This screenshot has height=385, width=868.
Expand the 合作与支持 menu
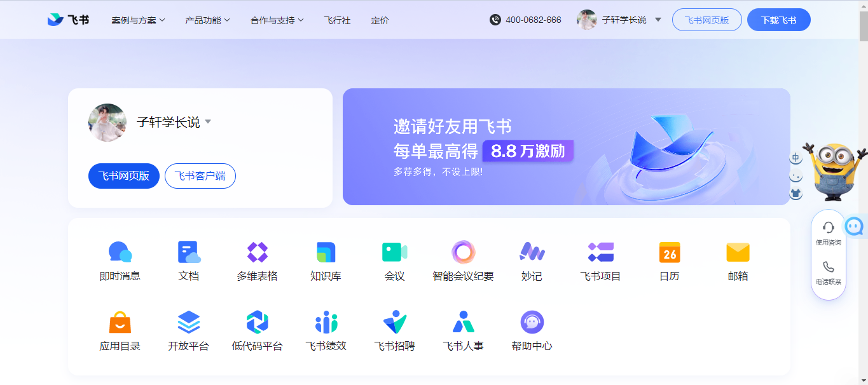point(277,20)
